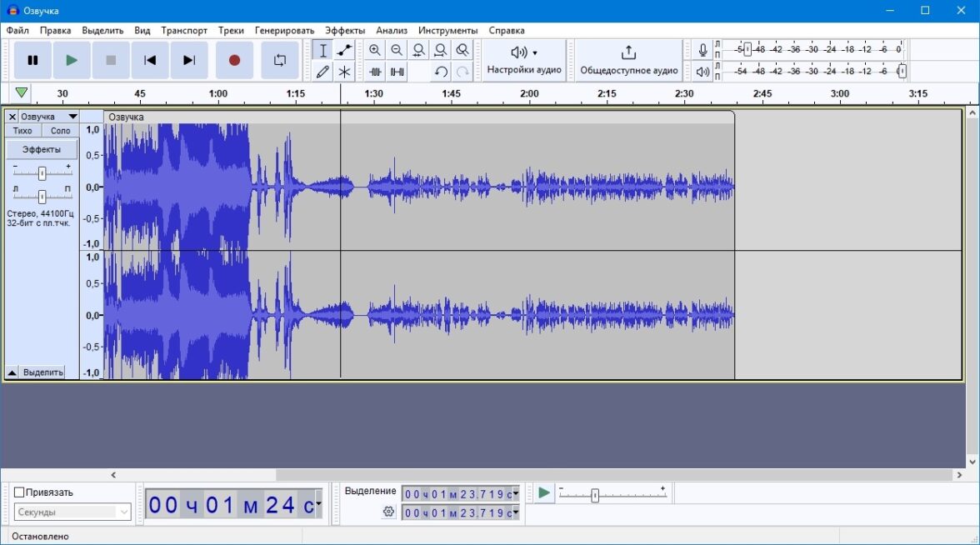Click the Общедоступное аудио share button
The height and width of the screenshot is (545, 980).
pyautogui.click(x=628, y=60)
